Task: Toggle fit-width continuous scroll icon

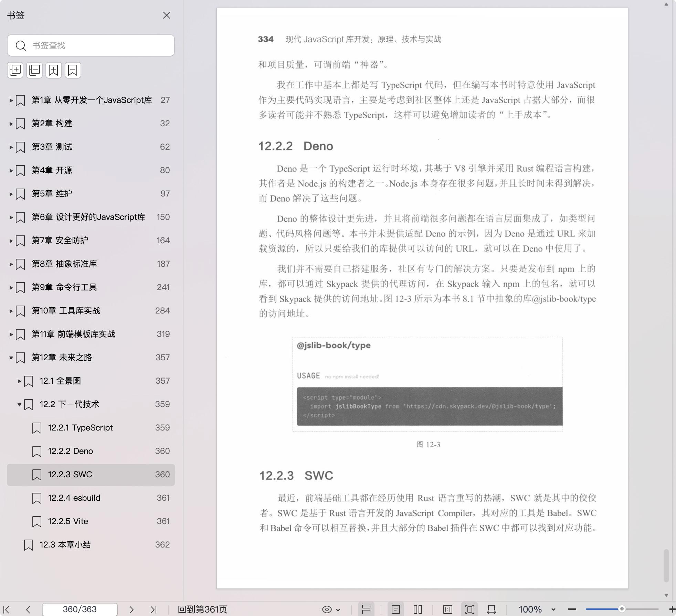Action: 366,609
